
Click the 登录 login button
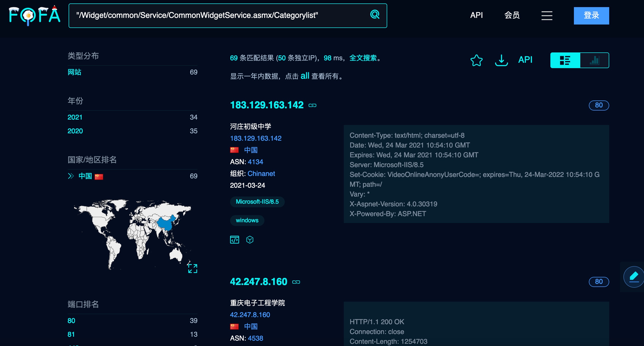click(591, 15)
